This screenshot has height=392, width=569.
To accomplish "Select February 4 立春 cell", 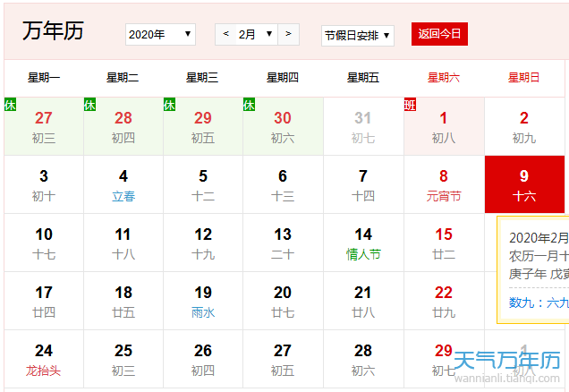I will coord(123,184).
